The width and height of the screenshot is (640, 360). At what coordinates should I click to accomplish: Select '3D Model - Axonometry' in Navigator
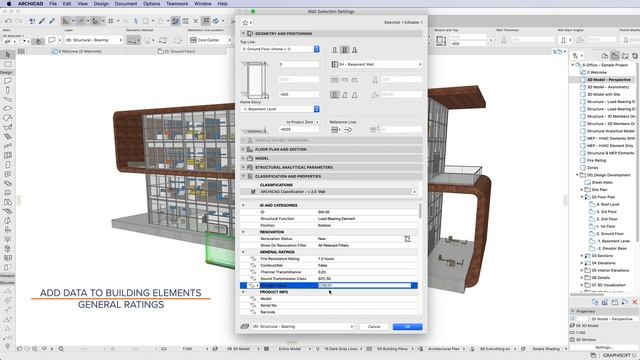click(x=607, y=87)
